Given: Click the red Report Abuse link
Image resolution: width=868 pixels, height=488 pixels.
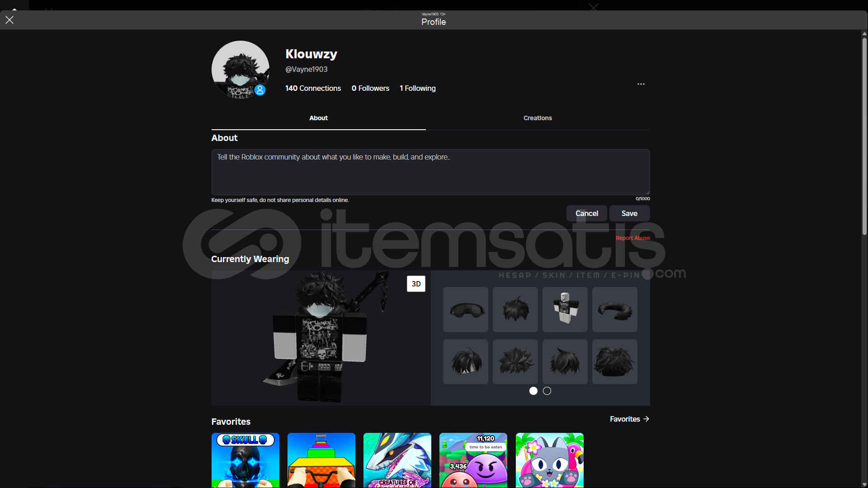Looking at the screenshot, I should click(x=632, y=238).
